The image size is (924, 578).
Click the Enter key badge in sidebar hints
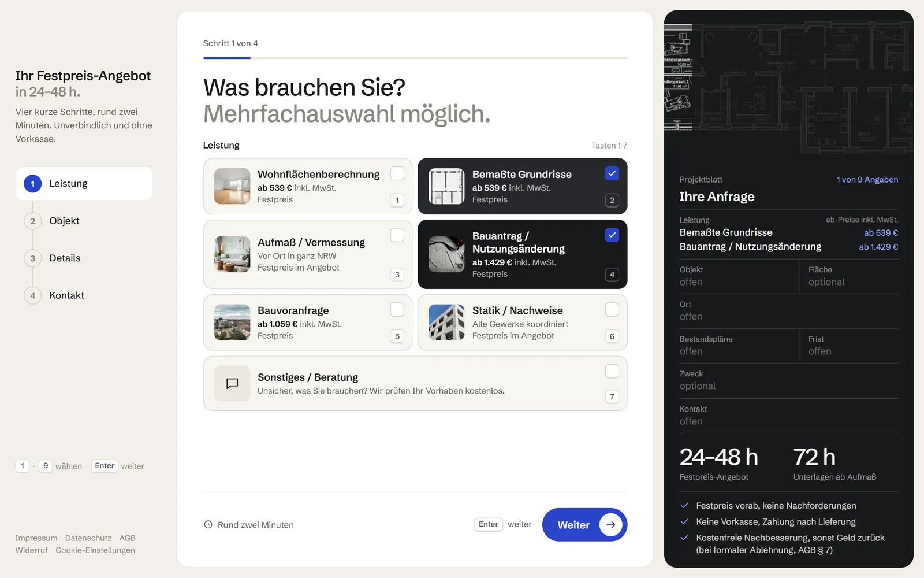[x=105, y=466]
